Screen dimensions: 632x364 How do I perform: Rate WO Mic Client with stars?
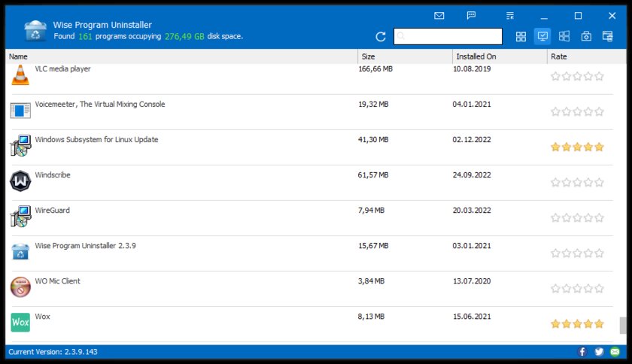point(577,289)
